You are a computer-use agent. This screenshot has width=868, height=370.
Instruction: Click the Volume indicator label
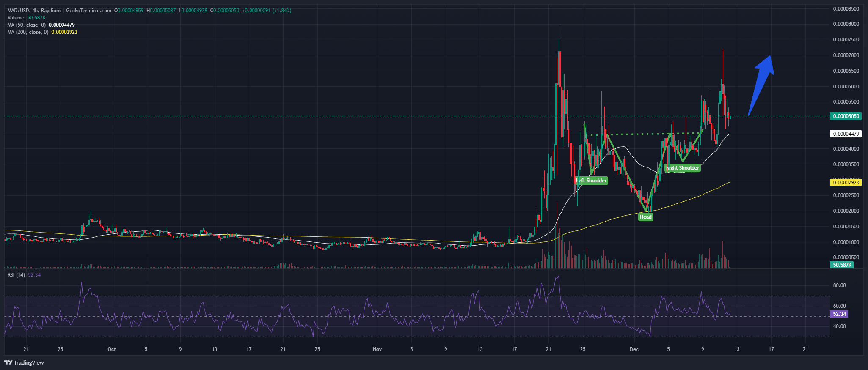16,18
